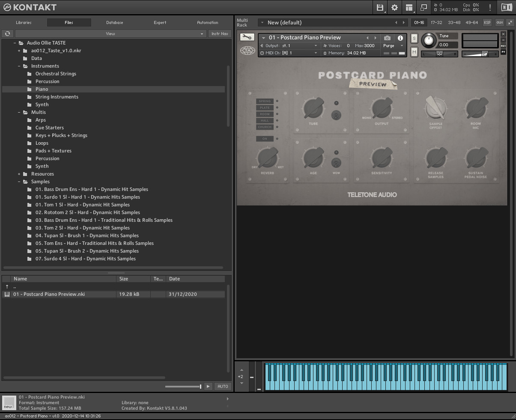Open the View dropdown
Viewport: 516px width, 420px height.
click(x=110, y=33)
